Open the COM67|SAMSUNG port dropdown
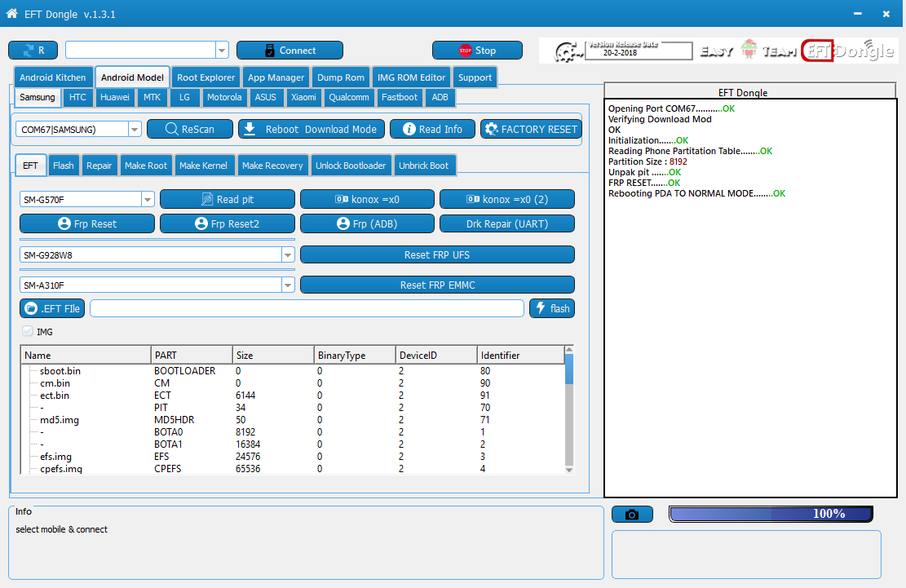This screenshot has height=588, width=906. [x=135, y=130]
